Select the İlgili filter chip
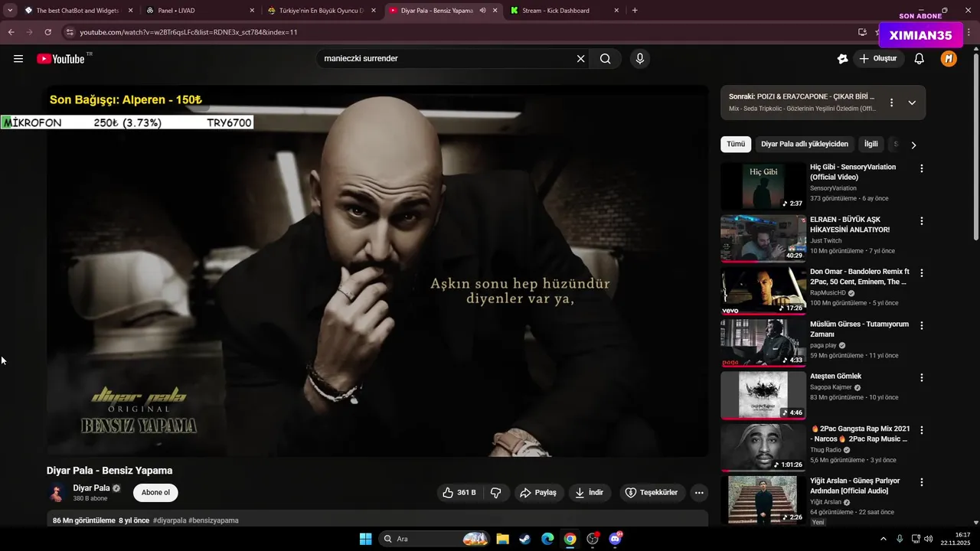Viewport: 980px width, 551px height. (871, 144)
